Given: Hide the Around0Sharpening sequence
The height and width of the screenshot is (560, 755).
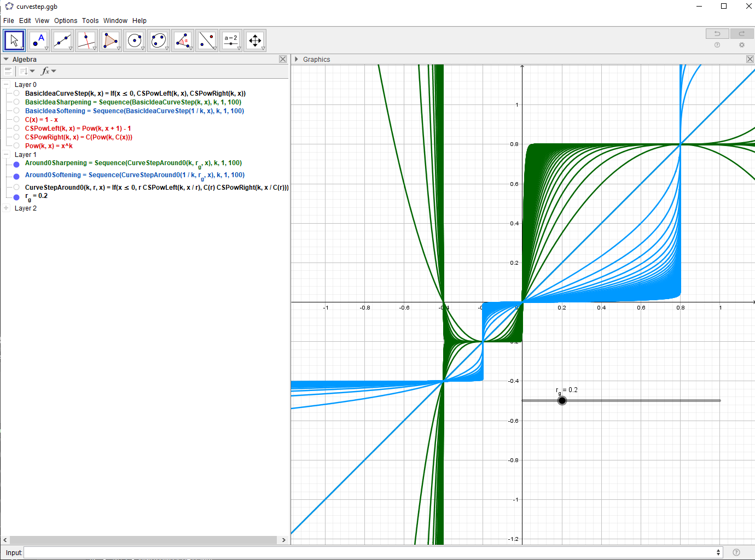Looking at the screenshot, I should [16, 164].
